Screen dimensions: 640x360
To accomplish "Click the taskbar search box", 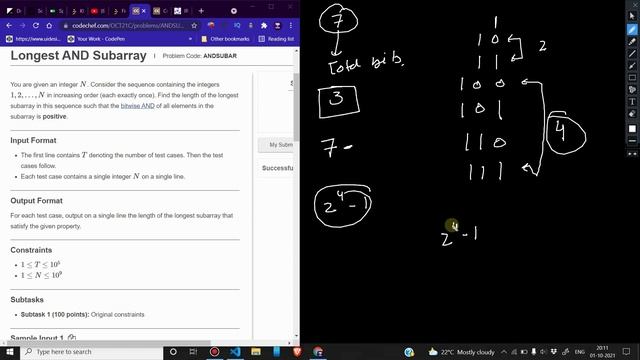I will click(x=92, y=352).
